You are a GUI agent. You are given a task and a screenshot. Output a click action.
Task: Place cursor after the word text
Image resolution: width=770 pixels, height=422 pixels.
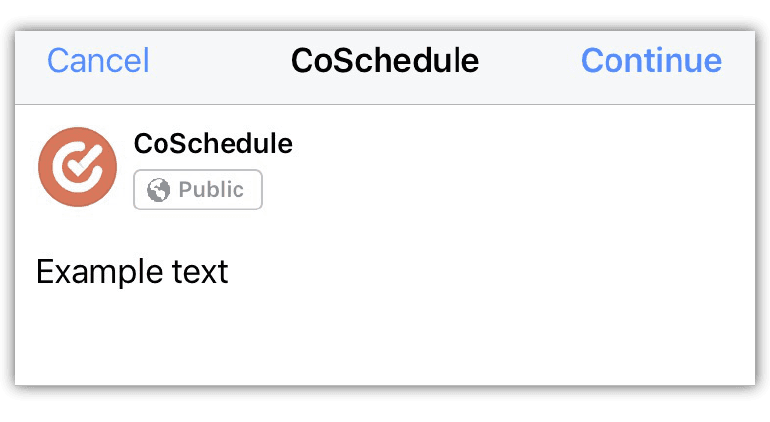pos(230,272)
